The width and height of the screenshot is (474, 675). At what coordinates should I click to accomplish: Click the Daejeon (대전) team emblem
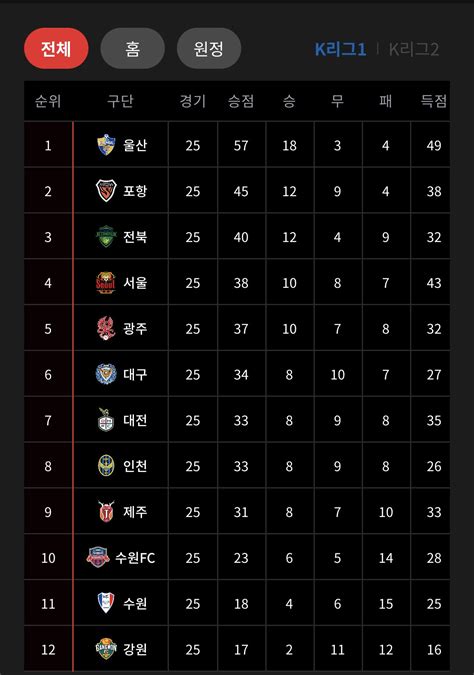(106, 420)
